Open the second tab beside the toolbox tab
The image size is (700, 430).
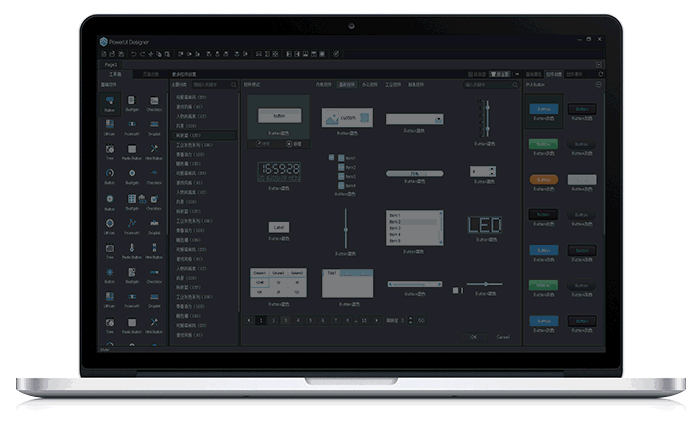[x=150, y=74]
